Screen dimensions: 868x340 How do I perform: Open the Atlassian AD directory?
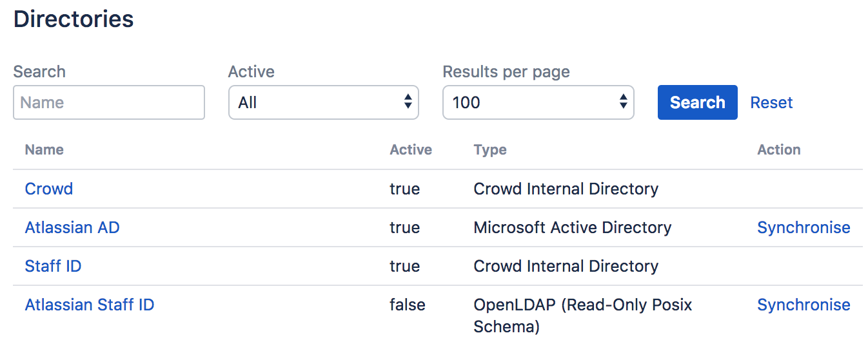(72, 227)
